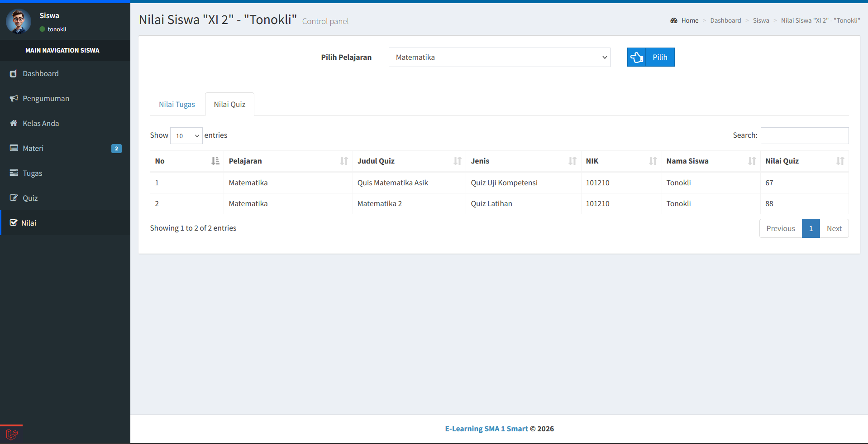This screenshot has width=868, height=444.
Task: Open the Pilih Pelajaran dropdown
Action: pyautogui.click(x=499, y=58)
